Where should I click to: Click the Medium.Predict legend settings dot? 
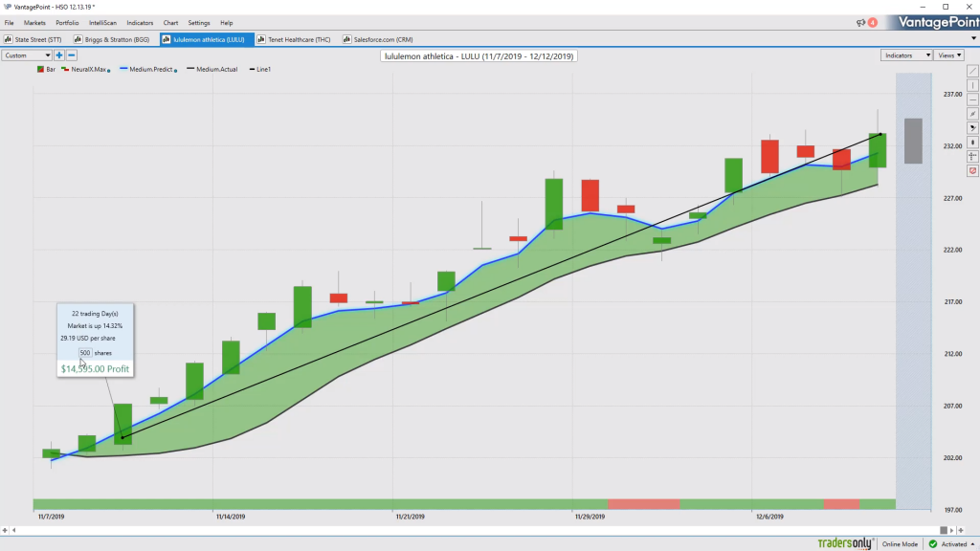click(176, 71)
